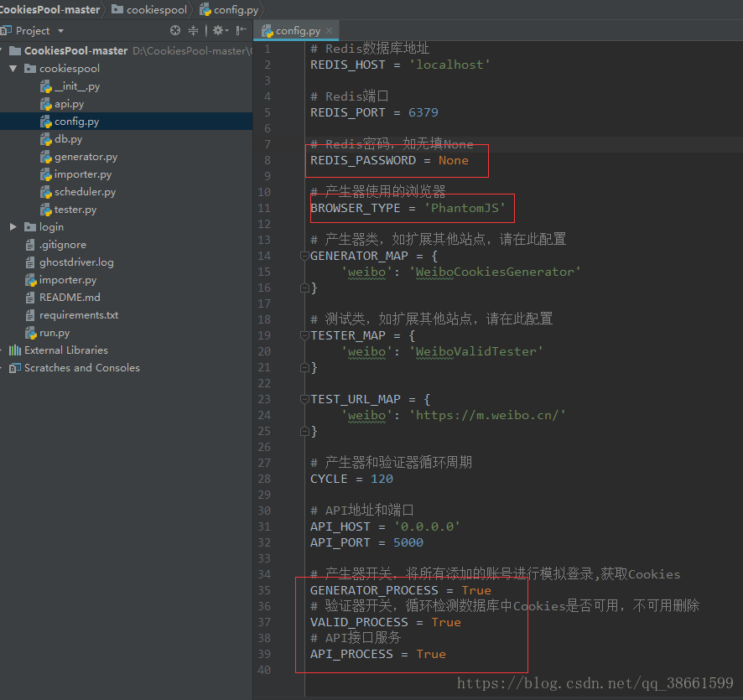Click CookiesPool-master breadcrumb
This screenshot has width=743, height=700.
point(49,9)
